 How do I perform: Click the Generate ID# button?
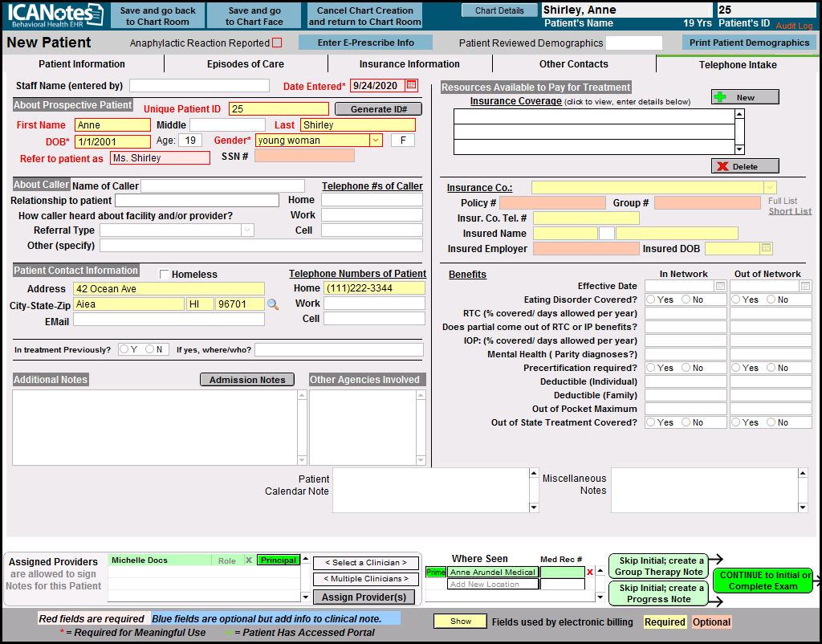[377, 109]
